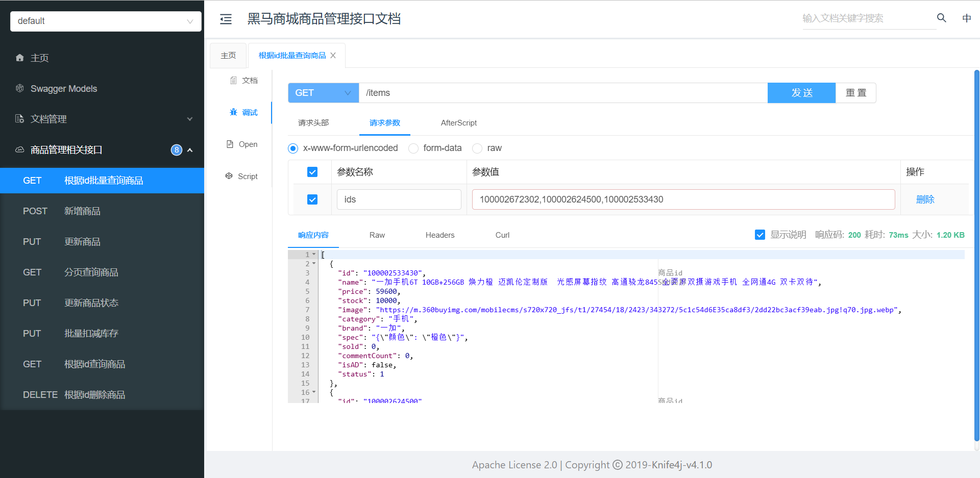
Task: Fold JSON at line 1 arrow
Action: tap(314, 254)
